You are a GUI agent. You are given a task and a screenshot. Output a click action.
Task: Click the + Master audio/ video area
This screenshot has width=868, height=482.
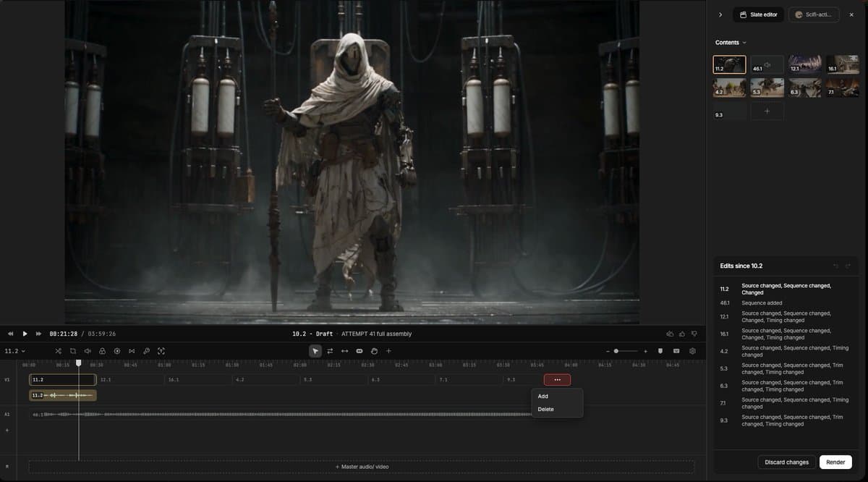pyautogui.click(x=362, y=467)
